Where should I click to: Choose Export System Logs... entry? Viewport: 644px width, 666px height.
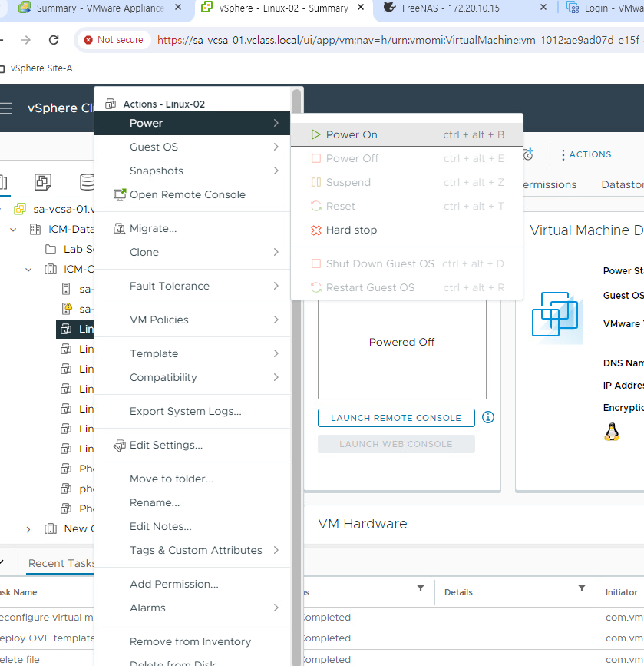click(193, 411)
